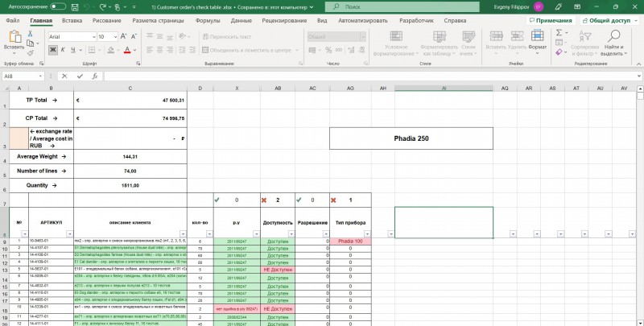Increase font size with larger A icon
Viewport: 644px width, 326px height.
coord(124,36)
